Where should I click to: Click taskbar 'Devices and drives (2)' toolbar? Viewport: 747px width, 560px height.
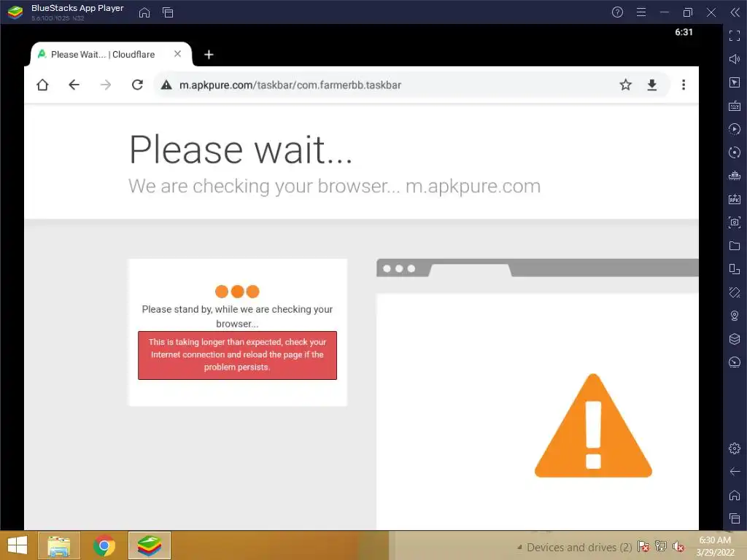pyautogui.click(x=578, y=548)
